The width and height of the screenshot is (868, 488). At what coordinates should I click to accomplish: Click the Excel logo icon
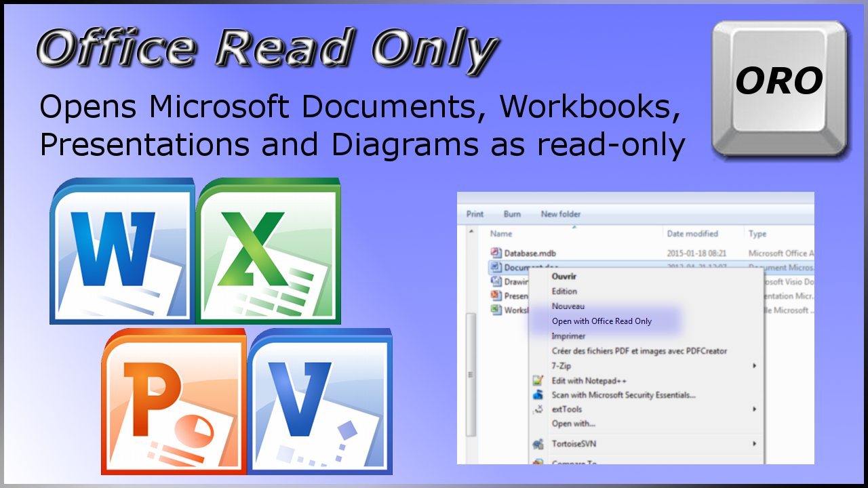(269, 251)
